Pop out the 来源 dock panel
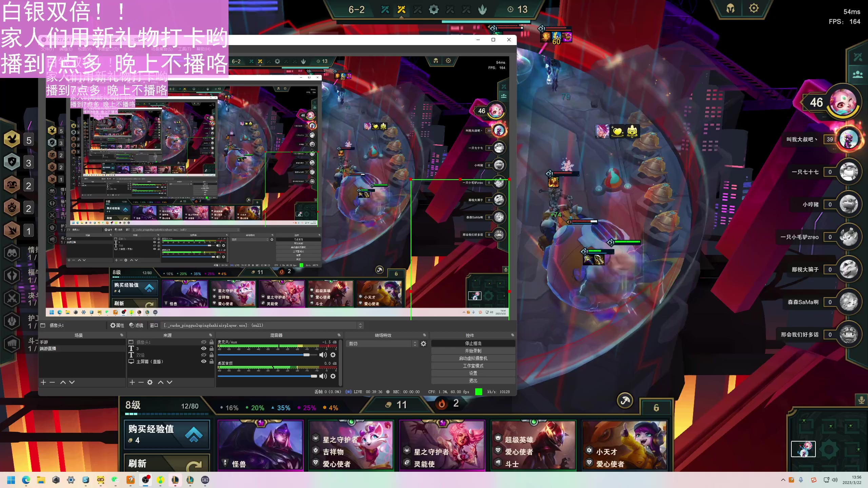868x488 pixels. pos(211,335)
